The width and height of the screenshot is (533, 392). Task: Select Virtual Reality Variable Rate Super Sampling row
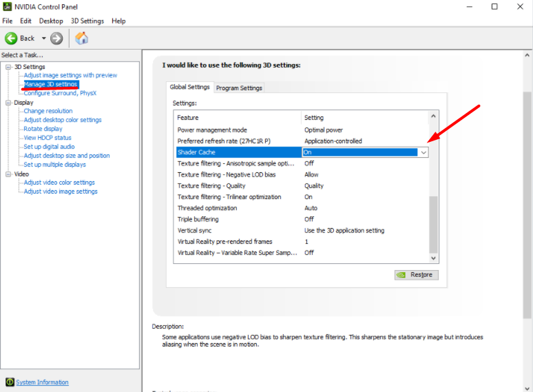tap(302, 253)
